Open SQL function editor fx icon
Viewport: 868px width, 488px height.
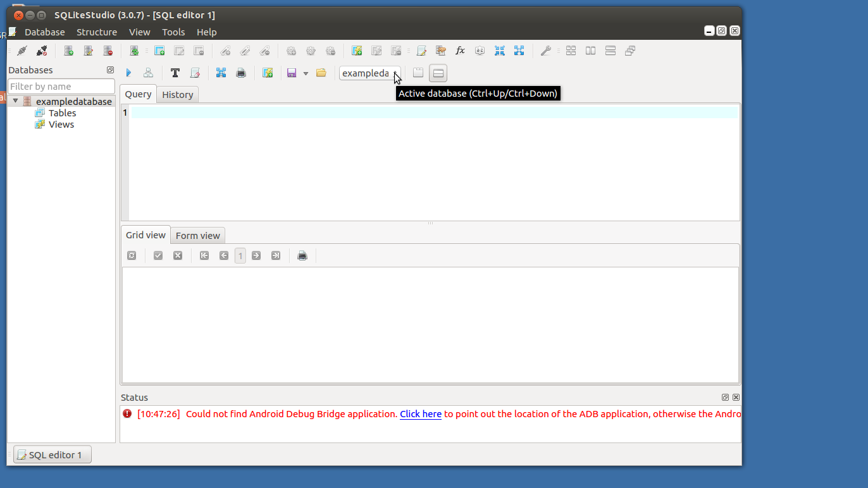click(x=461, y=51)
